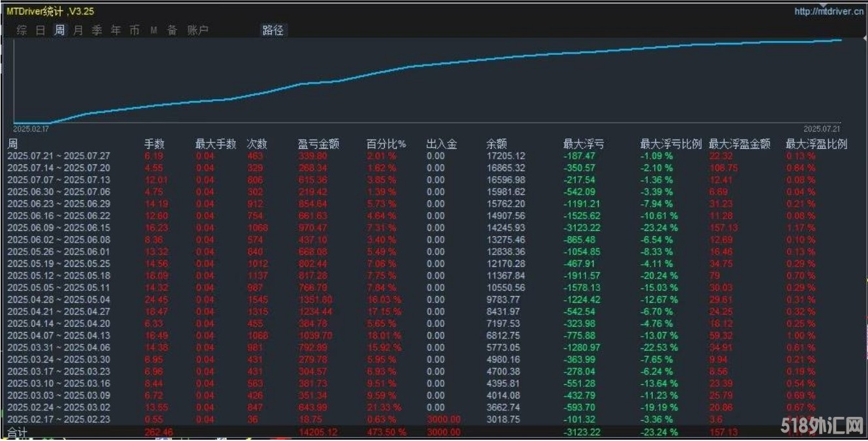Click the 余额 balance column header
Image resolution: width=868 pixels, height=441 pixels.
click(x=496, y=144)
